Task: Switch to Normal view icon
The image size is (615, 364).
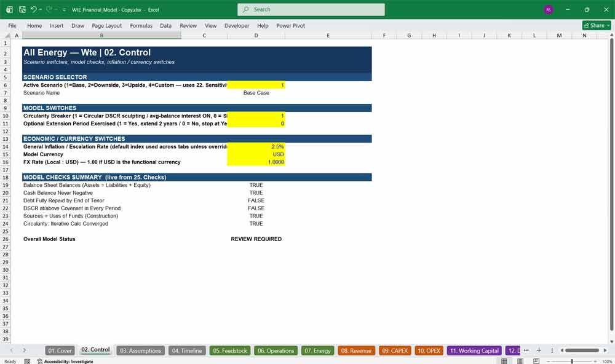Action: click(x=504, y=362)
